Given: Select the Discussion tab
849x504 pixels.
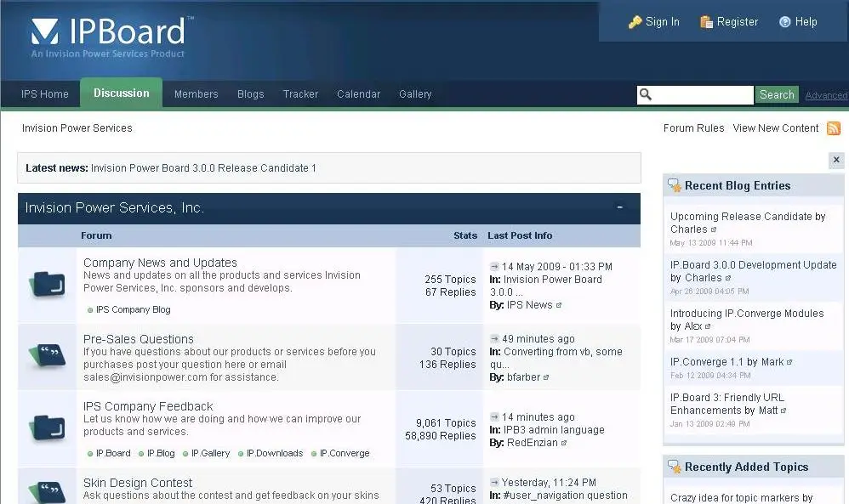Looking at the screenshot, I should coord(122,93).
